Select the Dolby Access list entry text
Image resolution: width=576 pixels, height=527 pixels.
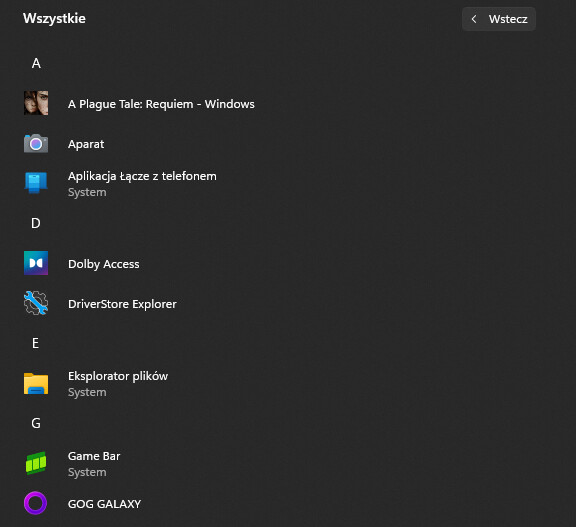tap(104, 264)
